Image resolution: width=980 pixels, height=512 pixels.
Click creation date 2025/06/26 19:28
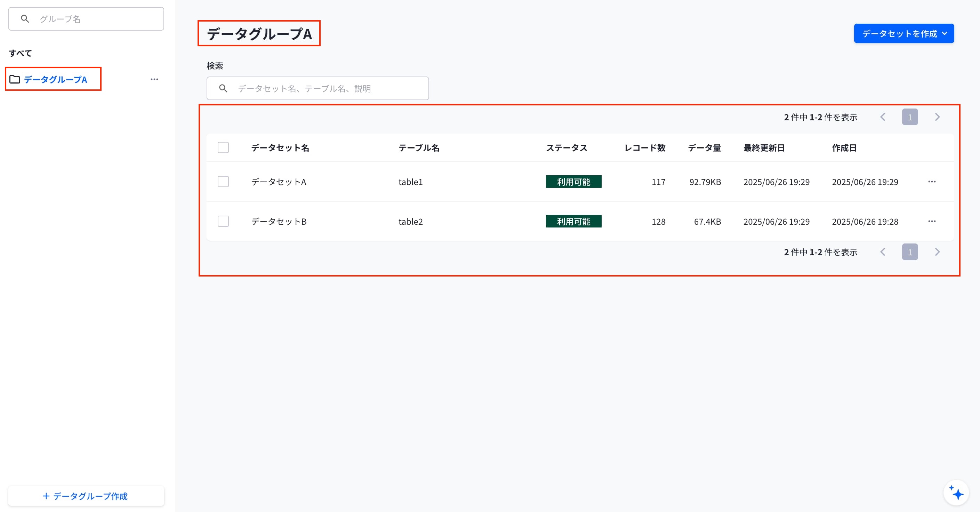click(x=865, y=221)
